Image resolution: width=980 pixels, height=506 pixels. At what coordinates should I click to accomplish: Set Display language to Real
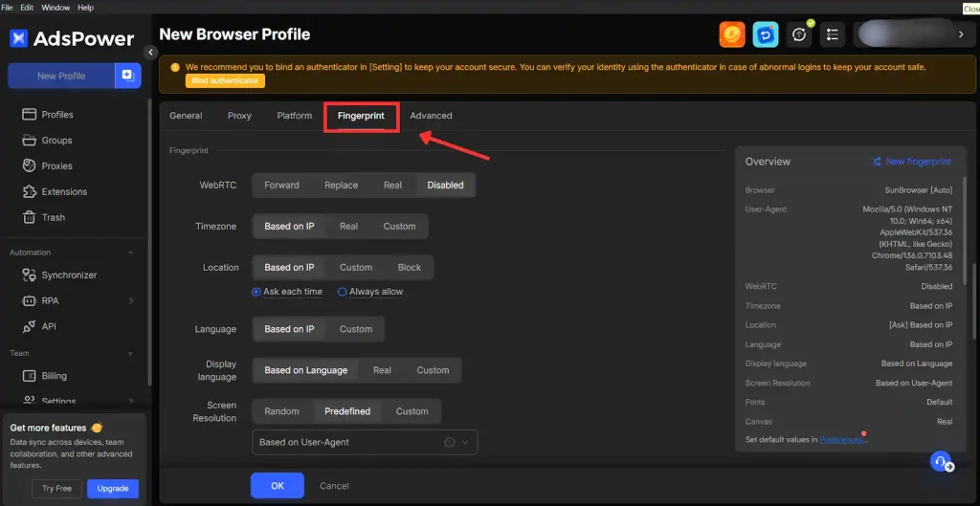pos(382,370)
